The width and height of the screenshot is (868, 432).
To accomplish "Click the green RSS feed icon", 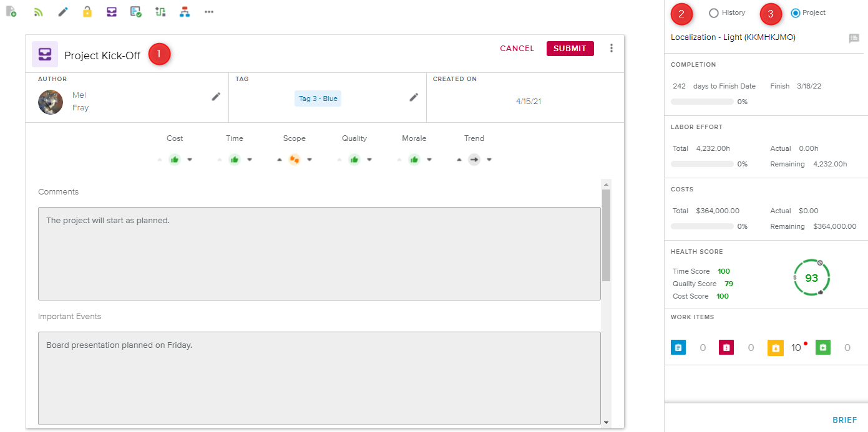I will [39, 12].
